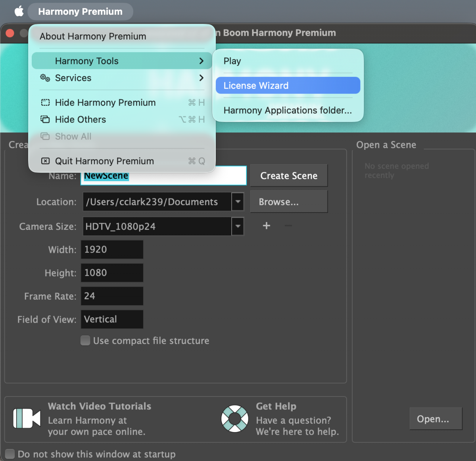The image size is (476, 461).
Task: Select About Harmony Premium
Action: 93,36
